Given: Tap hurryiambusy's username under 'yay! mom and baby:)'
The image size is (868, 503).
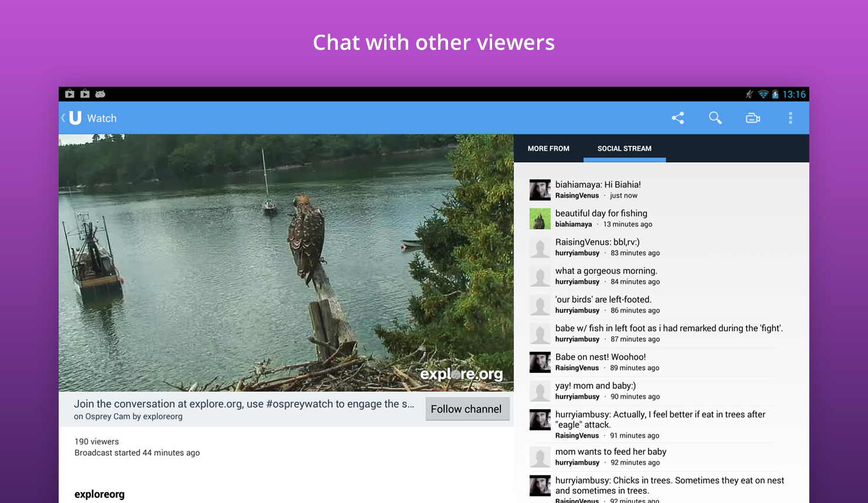Looking at the screenshot, I should (x=577, y=396).
